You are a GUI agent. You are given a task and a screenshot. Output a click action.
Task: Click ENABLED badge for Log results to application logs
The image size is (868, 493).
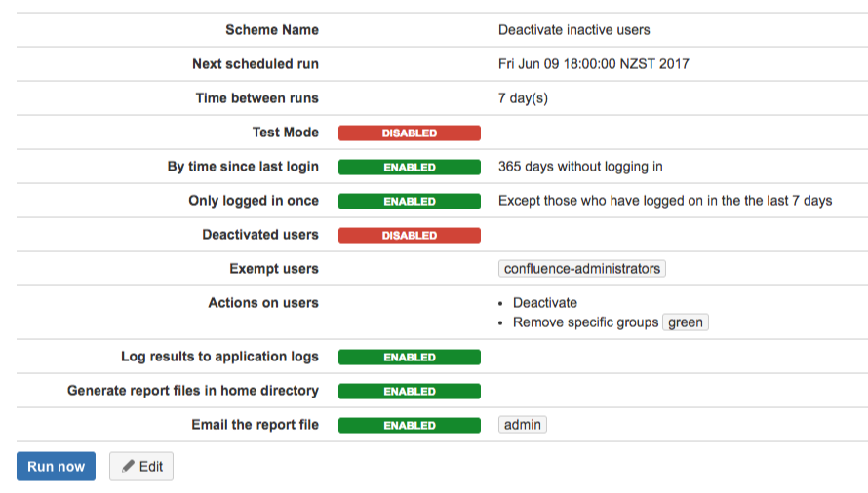(410, 358)
